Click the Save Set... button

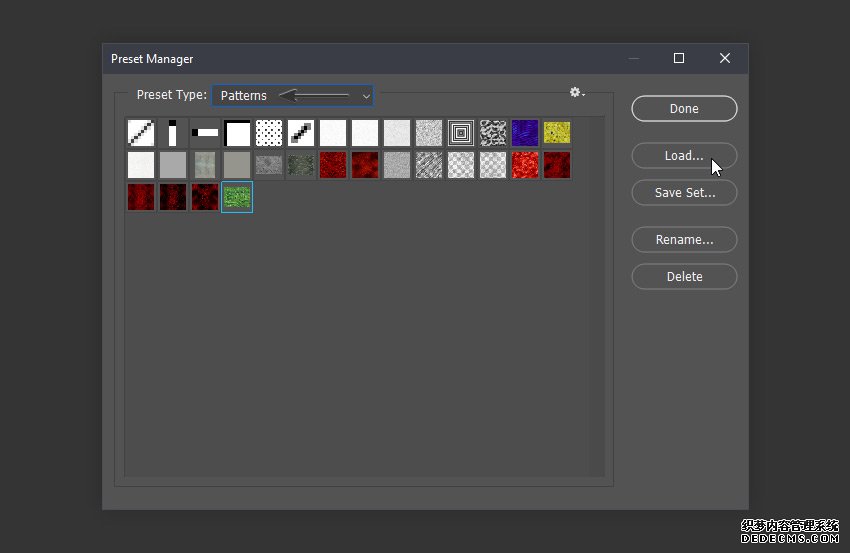(x=684, y=192)
